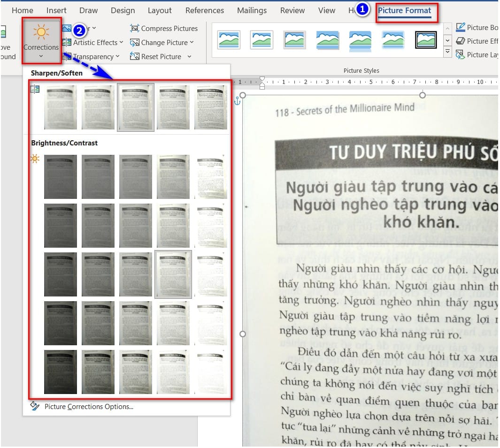Apply the sixth picture style thumbnail
500x448 pixels.
(x=393, y=40)
